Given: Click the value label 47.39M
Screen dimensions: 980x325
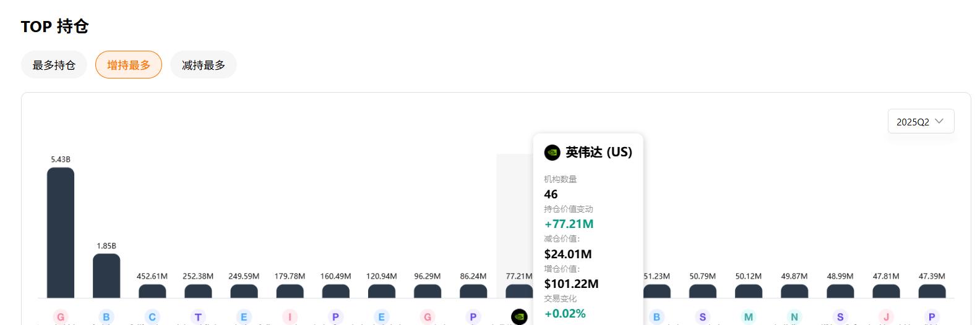Looking at the screenshot, I should coord(932,276).
